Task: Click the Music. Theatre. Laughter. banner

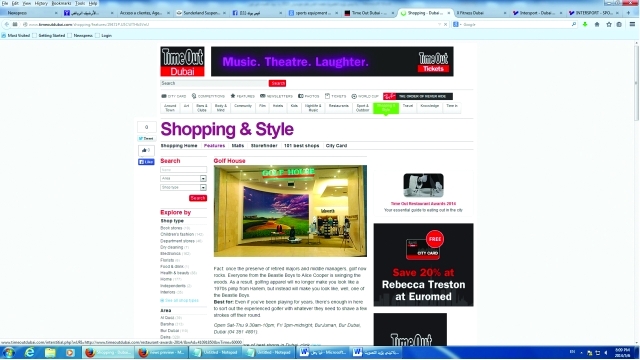Action: [x=332, y=61]
